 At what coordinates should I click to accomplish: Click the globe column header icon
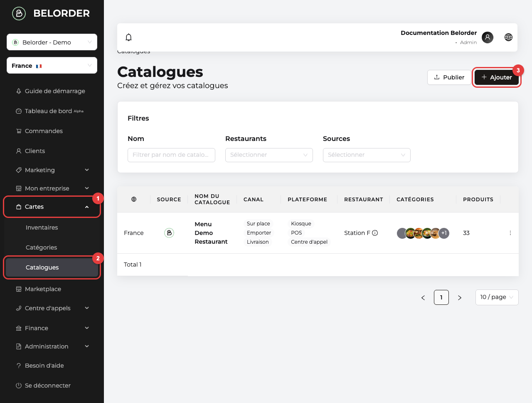point(134,199)
